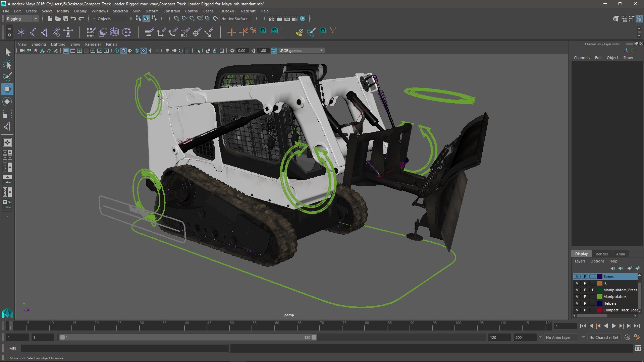The image size is (644, 362).
Task: Open the Layers menu in layer editor
Action: click(x=580, y=261)
